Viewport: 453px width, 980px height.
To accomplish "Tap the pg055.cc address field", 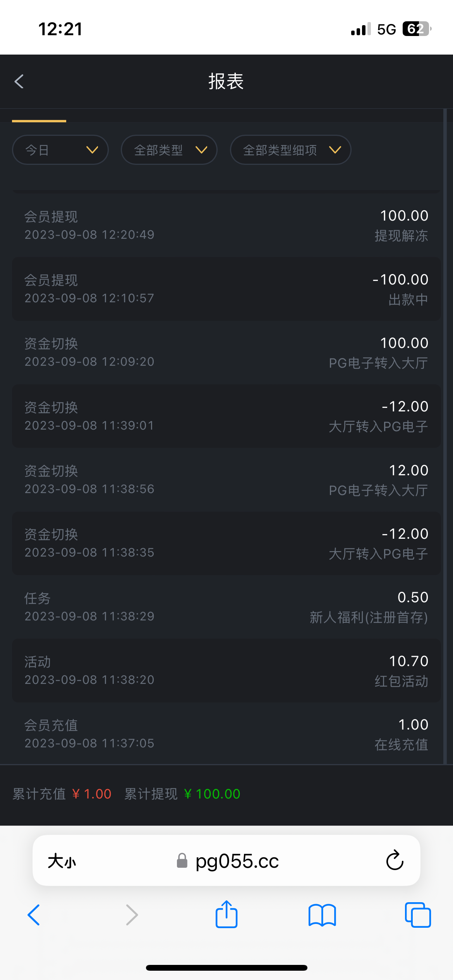I will click(237, 861).
